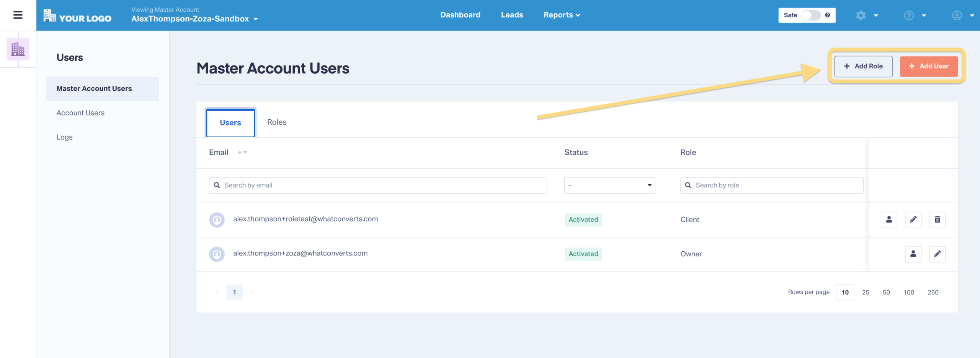Go to next page arrow

tap(252, 293)
